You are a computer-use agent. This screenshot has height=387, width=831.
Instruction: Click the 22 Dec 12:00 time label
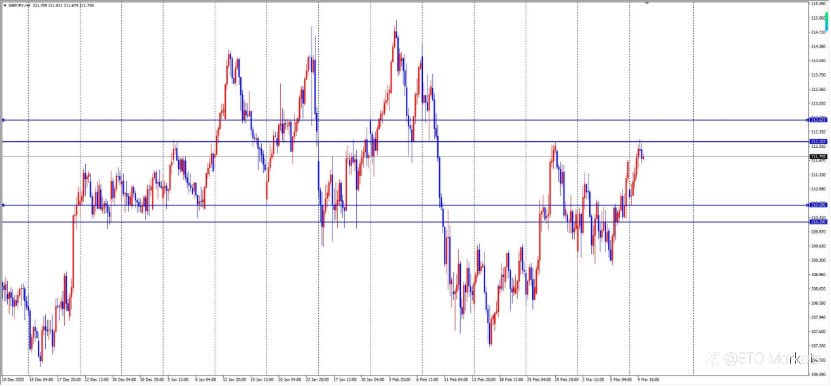pos(97,380)
